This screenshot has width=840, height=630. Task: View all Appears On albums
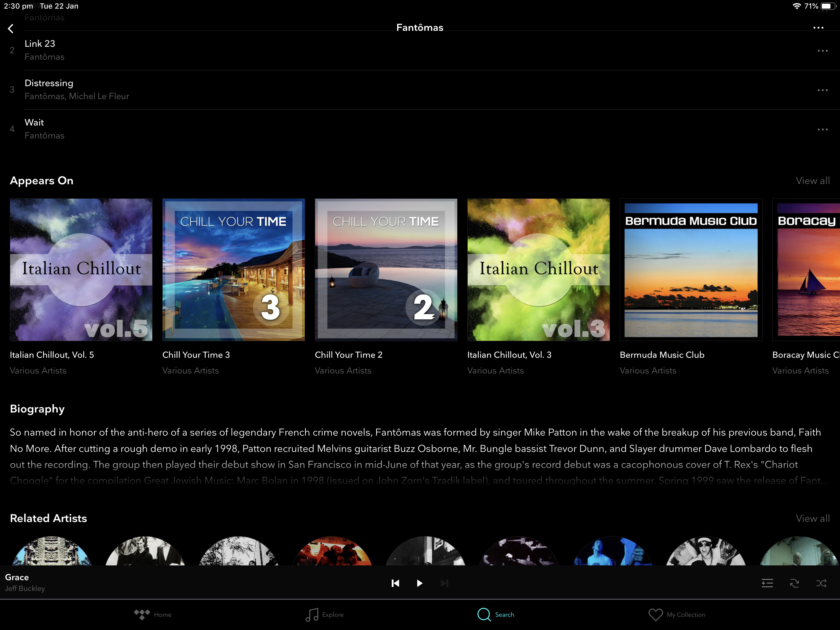pos(812,181)
